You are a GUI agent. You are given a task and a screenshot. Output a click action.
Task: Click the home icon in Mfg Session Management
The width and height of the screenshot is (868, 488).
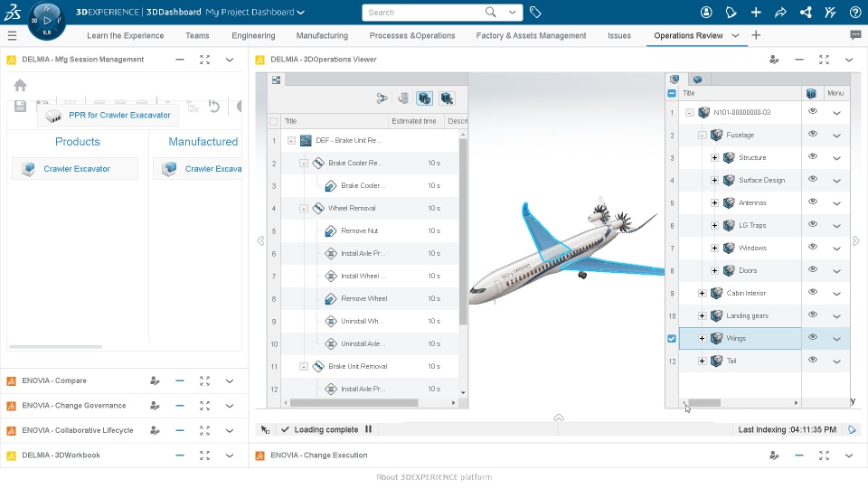(x=21, y=85)
